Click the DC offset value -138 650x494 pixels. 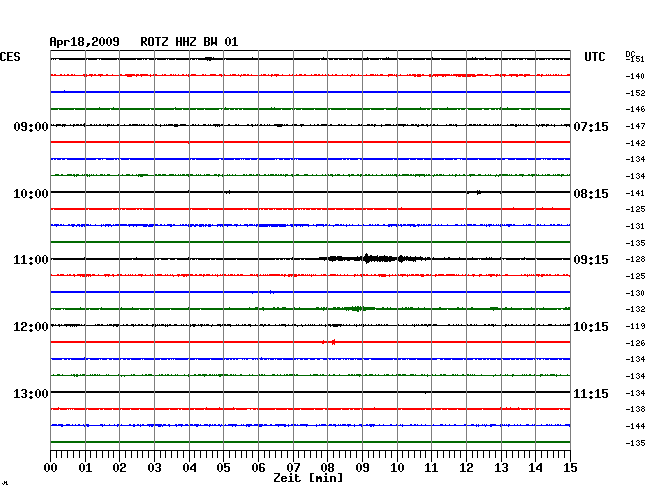[x=635, y=409]
